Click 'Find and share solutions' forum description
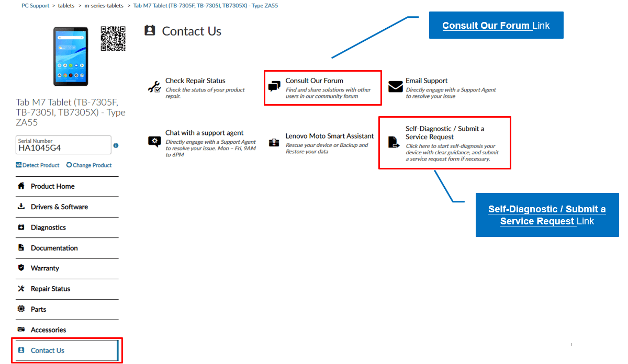 (x=328, y=93)
